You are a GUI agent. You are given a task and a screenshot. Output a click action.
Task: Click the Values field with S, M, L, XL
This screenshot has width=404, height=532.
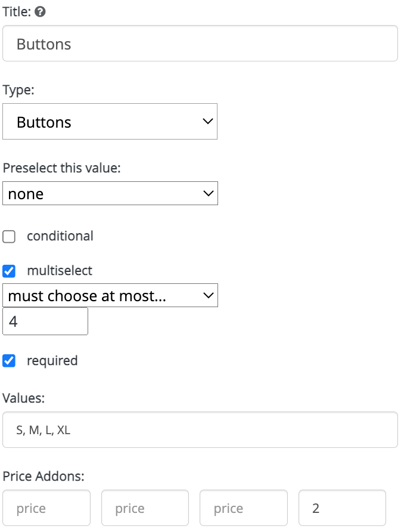(x=200, y=430)
